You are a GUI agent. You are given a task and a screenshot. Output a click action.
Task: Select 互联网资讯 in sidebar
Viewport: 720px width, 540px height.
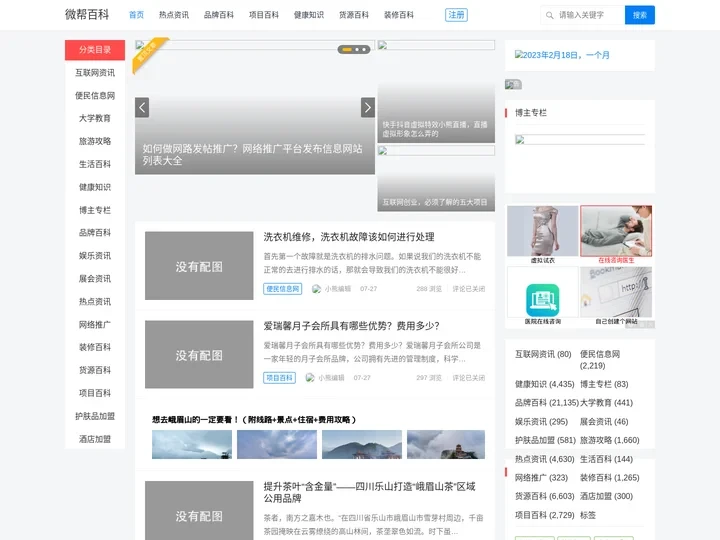[x=95, y=73]
